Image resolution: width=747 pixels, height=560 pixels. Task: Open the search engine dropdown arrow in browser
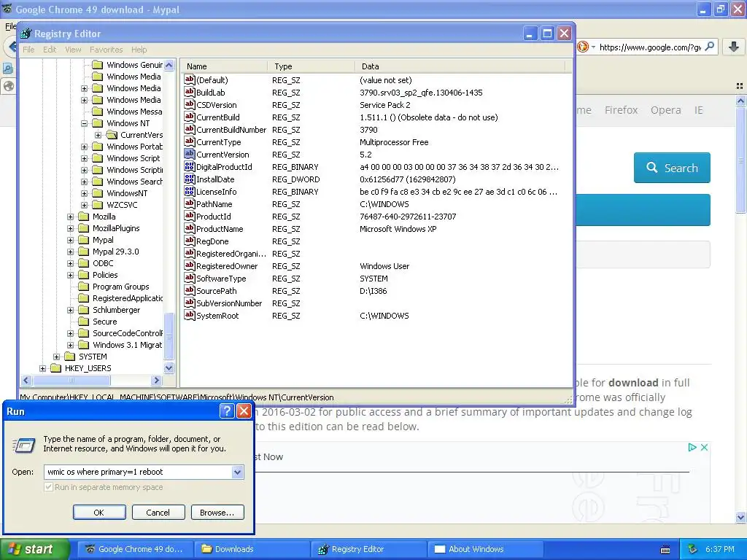tap(593, 47)
